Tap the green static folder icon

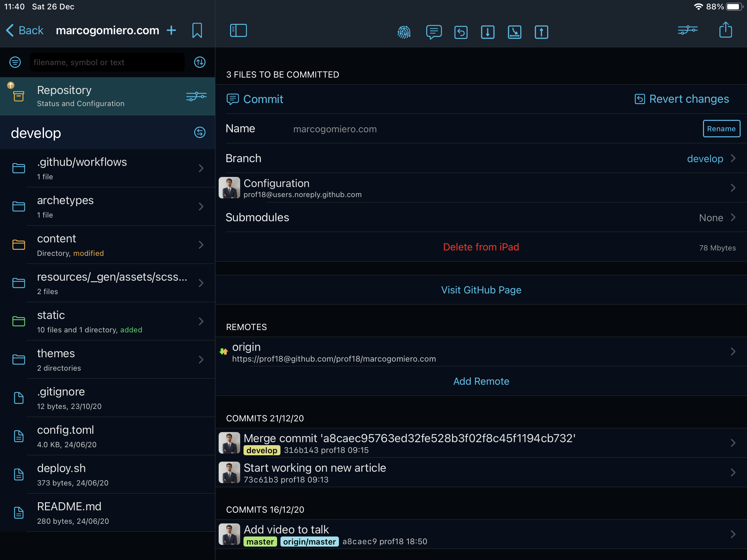tap(18, 321)
